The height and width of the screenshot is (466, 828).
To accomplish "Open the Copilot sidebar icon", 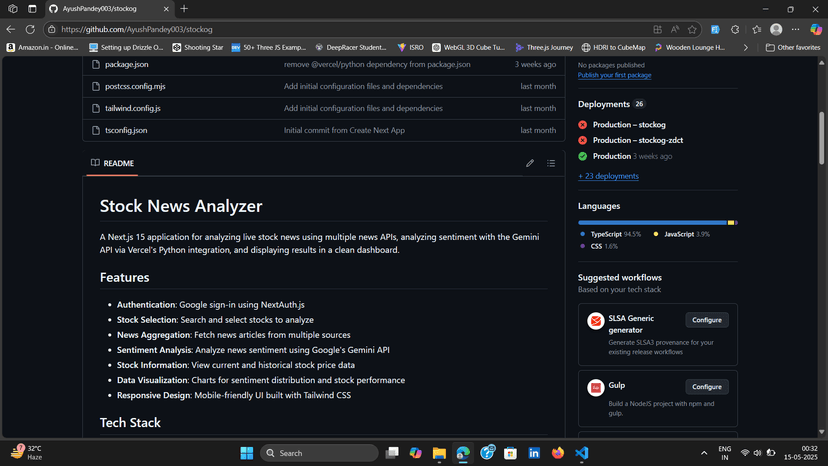I will point(816,29).
